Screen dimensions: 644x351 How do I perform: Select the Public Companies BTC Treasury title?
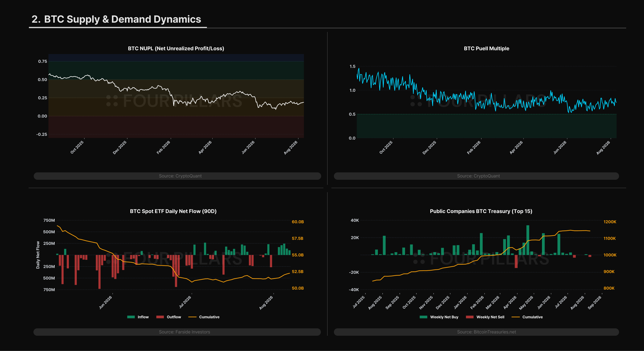click(481, 211)
